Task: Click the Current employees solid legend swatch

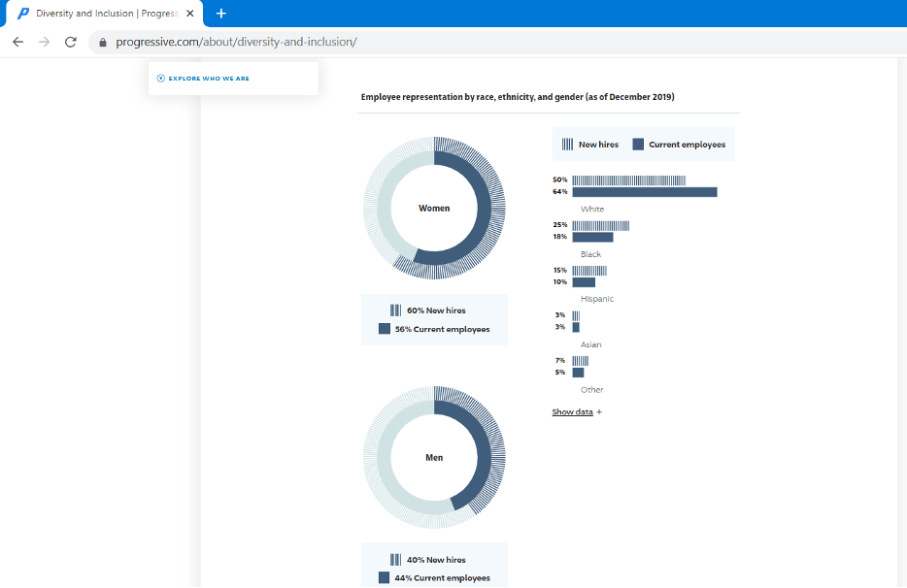Action: point(638,144)
